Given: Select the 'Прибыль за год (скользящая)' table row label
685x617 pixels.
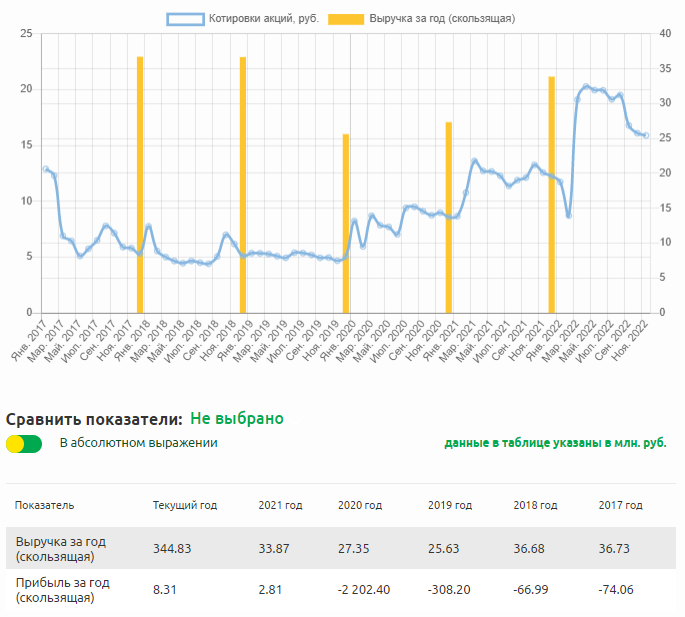Looking at the screenshot, I should (x=61, y=589).
